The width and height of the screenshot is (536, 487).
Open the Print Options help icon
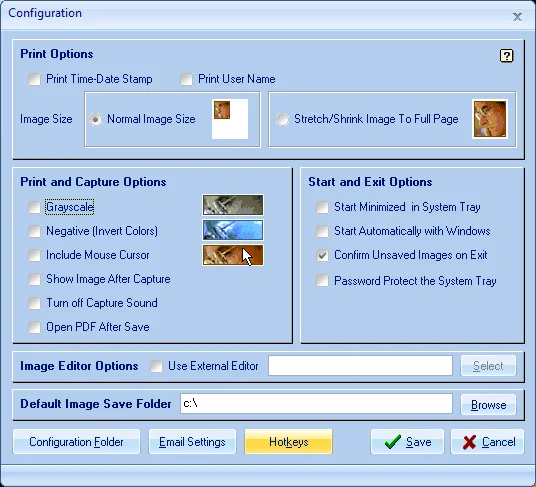coord(506,56)
